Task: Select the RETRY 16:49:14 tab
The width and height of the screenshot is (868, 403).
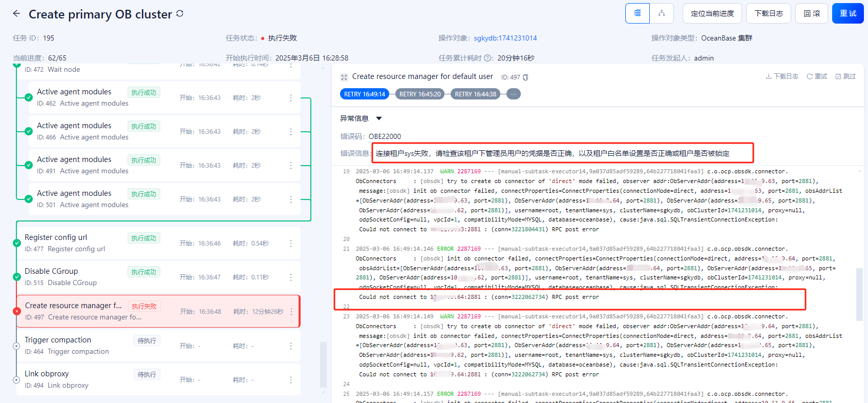Action: [x=365, y=94]
